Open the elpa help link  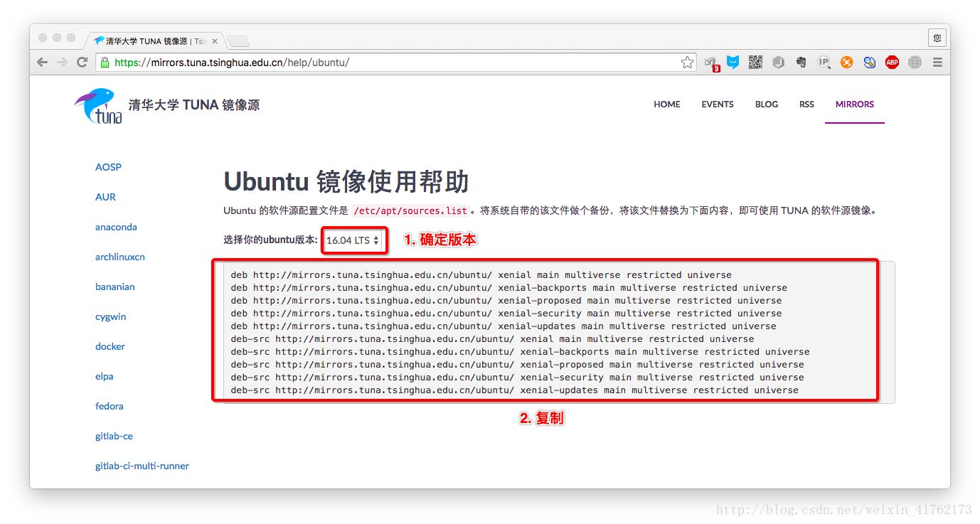click(105, 376)
